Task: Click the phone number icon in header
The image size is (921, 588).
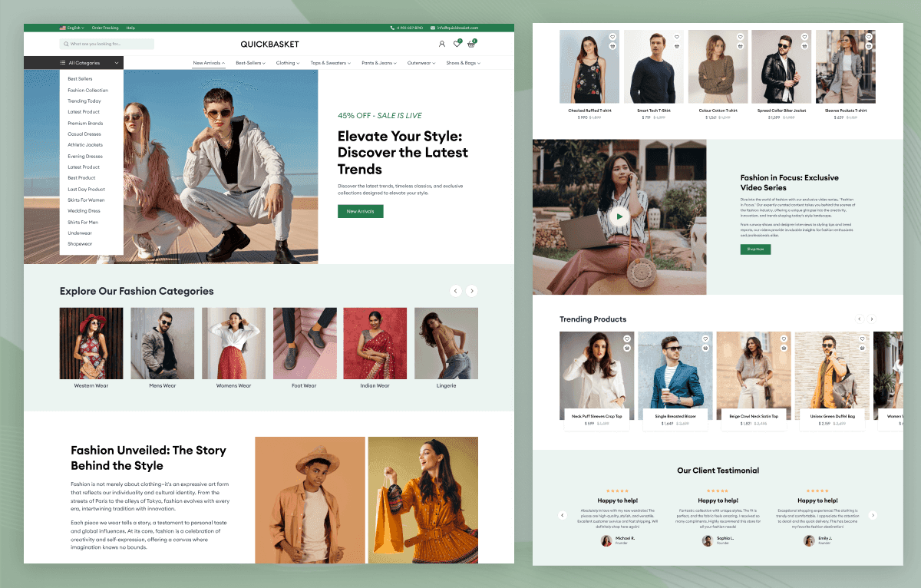Action: 393,27
